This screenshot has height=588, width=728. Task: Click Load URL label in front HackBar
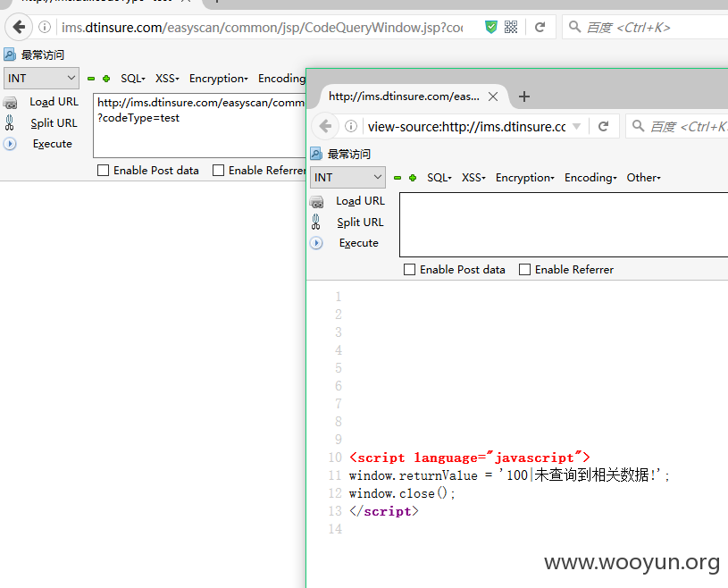click(x=360, y=201)
